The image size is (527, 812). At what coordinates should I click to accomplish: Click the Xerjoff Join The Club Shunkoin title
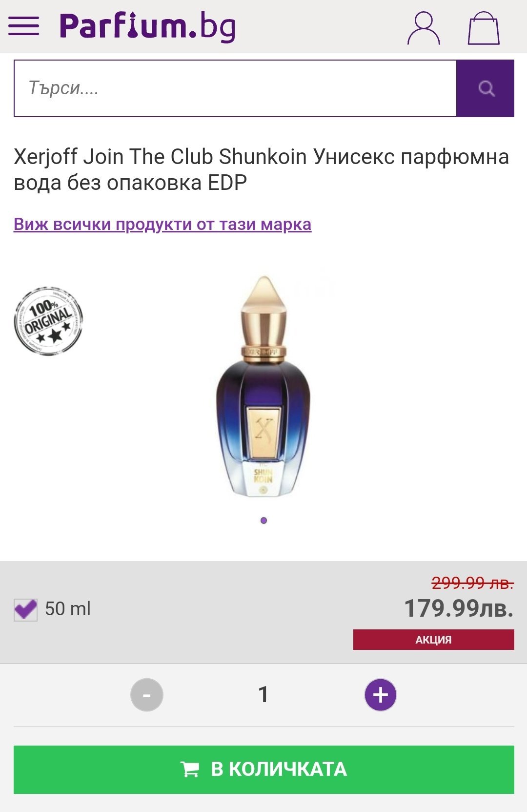[x=262, y=169]
